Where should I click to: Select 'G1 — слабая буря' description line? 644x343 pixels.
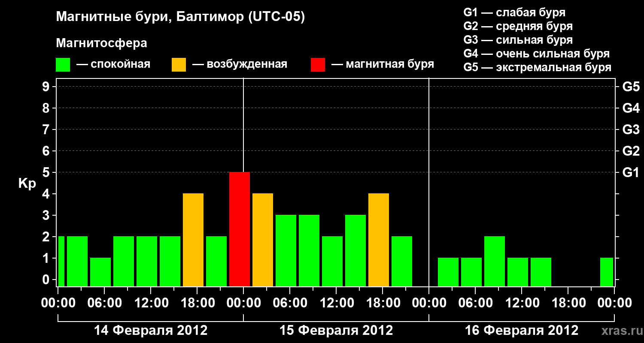click(x=514, y=12)
